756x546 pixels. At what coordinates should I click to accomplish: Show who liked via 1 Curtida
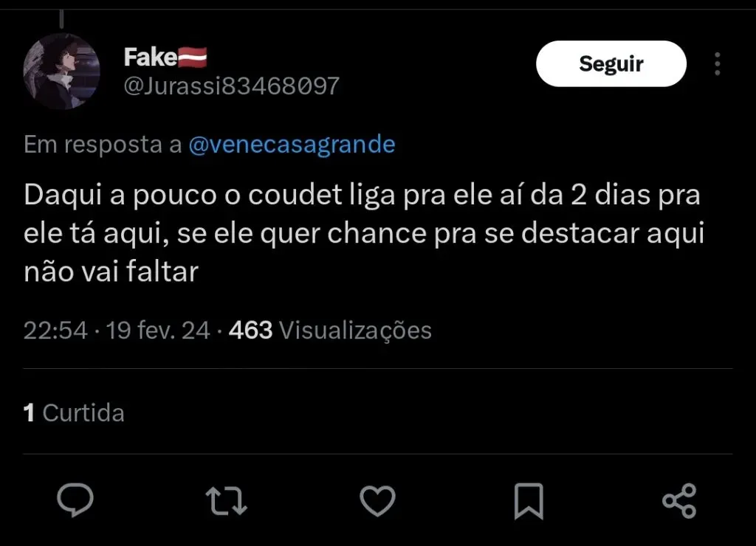[74, 412]
